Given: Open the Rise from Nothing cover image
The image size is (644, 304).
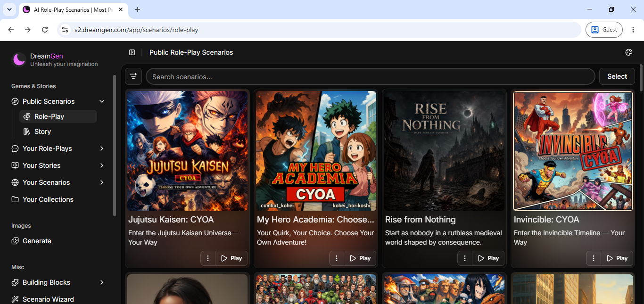Looking at the screenshot, I should [444, 151].
